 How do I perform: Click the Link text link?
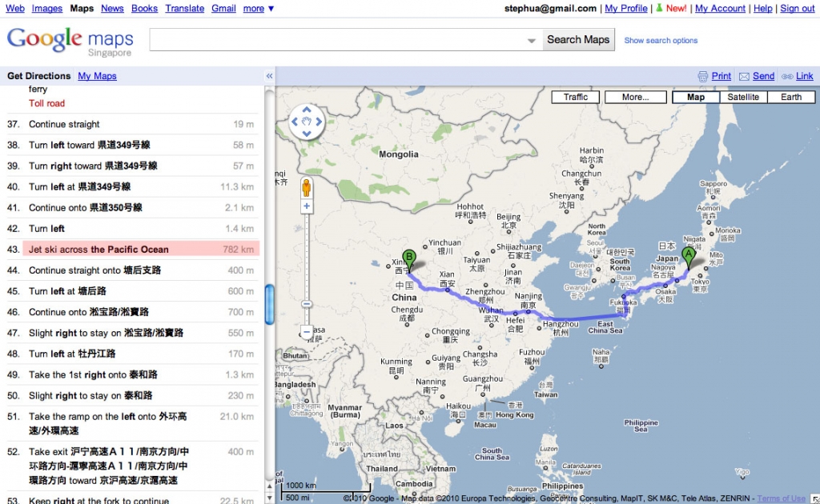tap(804, 76)
